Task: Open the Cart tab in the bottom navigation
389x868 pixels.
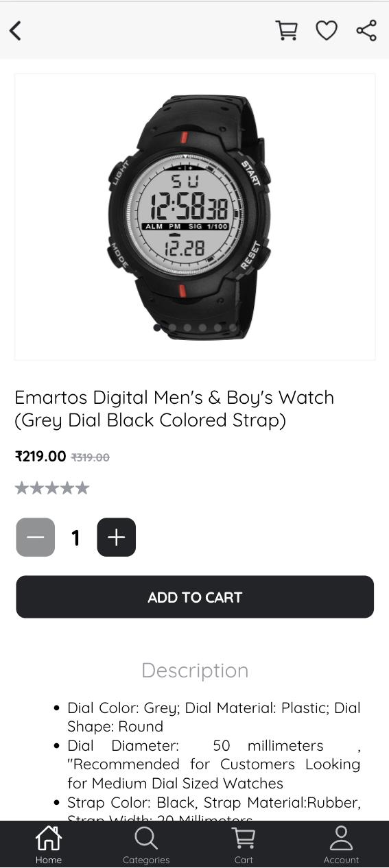Action: [244, 845]
